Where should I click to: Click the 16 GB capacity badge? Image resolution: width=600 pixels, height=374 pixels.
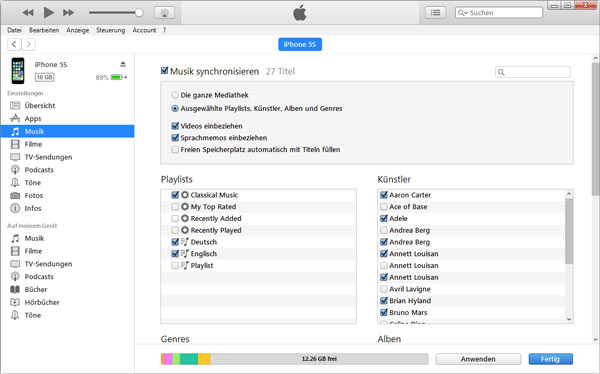coord(44,77)
